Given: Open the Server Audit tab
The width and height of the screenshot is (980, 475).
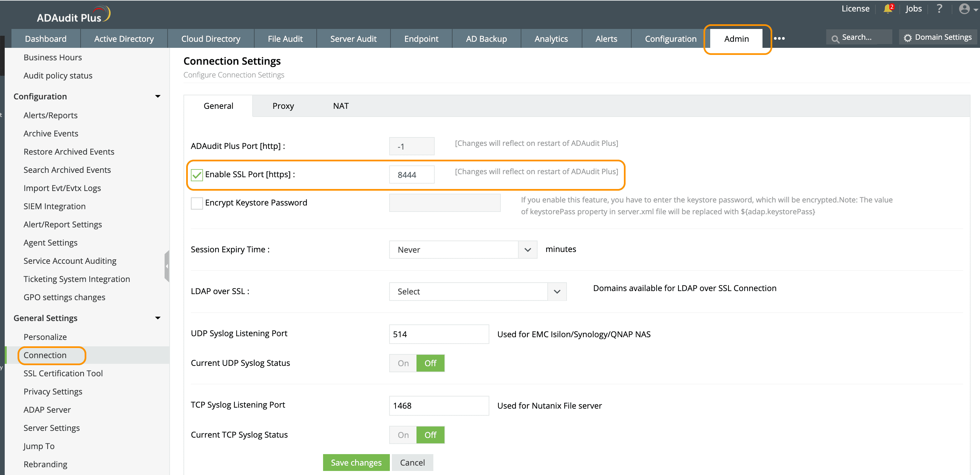Looking at the screenshot, I should pyautogui.click(x=353, y=39).
